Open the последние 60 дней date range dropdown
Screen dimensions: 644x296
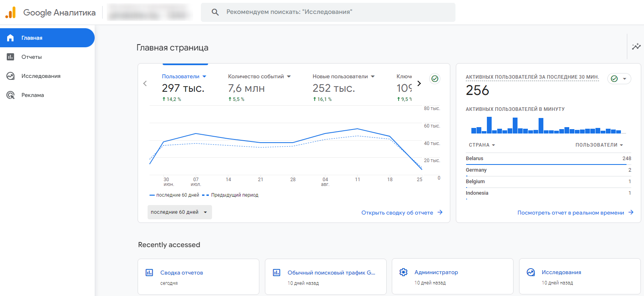[x=180, y=212]
